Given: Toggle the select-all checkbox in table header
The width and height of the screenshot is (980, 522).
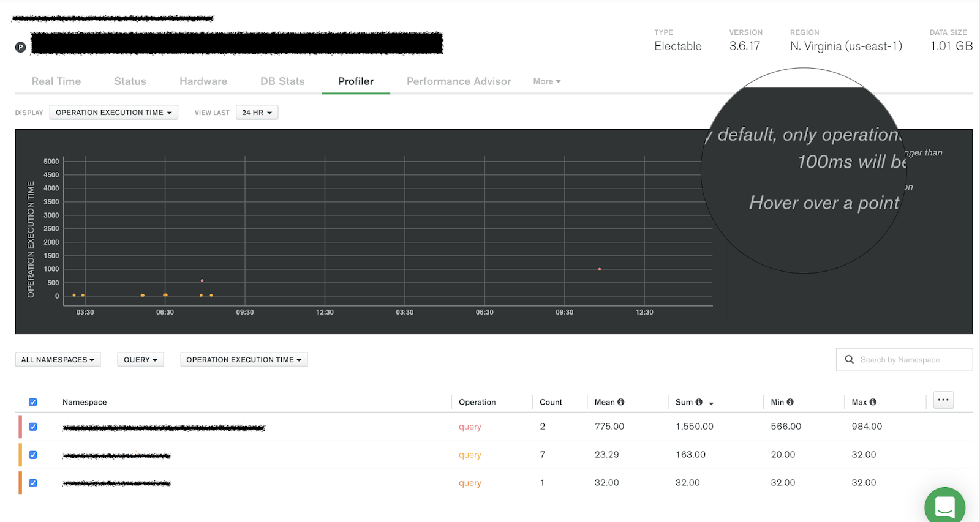Looking at the screenshot, I should click(x=33, y=402).
